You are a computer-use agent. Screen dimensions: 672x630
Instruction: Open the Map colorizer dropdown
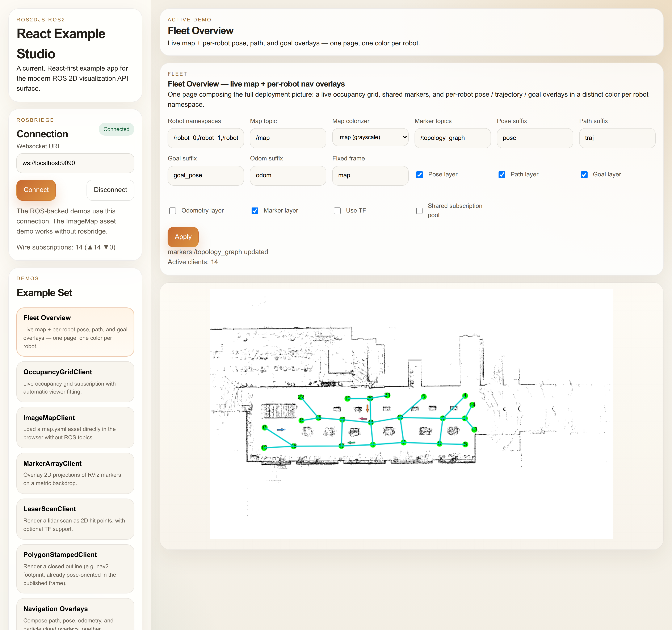point(370,137)
